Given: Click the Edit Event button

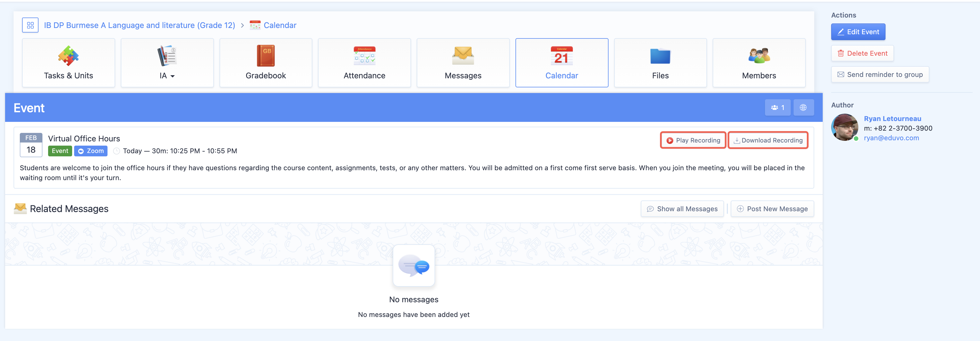Looking at the screenshot, I should pyautogui.click(x=858, y=32).
